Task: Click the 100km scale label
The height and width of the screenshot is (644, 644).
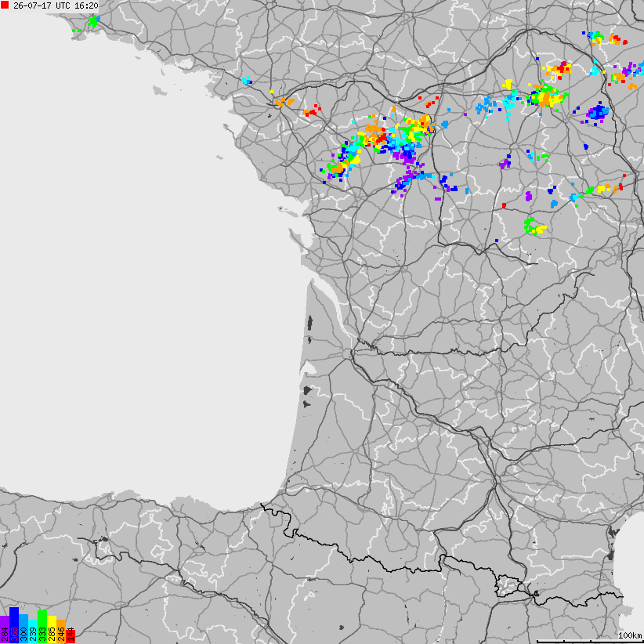Action: click(x=630, y=635)
